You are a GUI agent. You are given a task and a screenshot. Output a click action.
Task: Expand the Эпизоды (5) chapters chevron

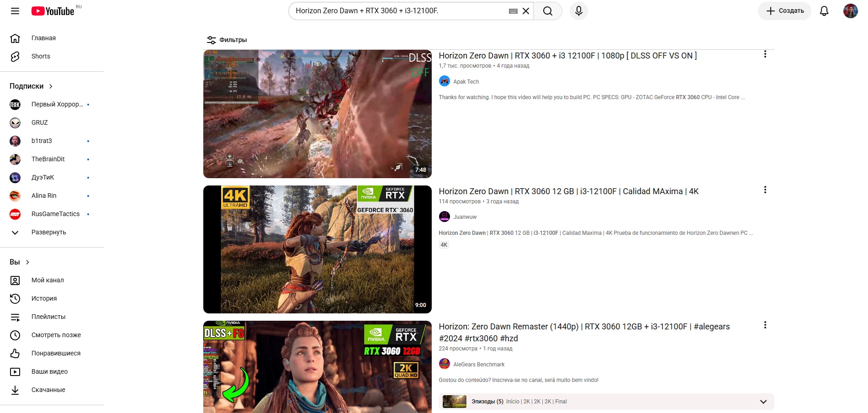click(763, 402)
